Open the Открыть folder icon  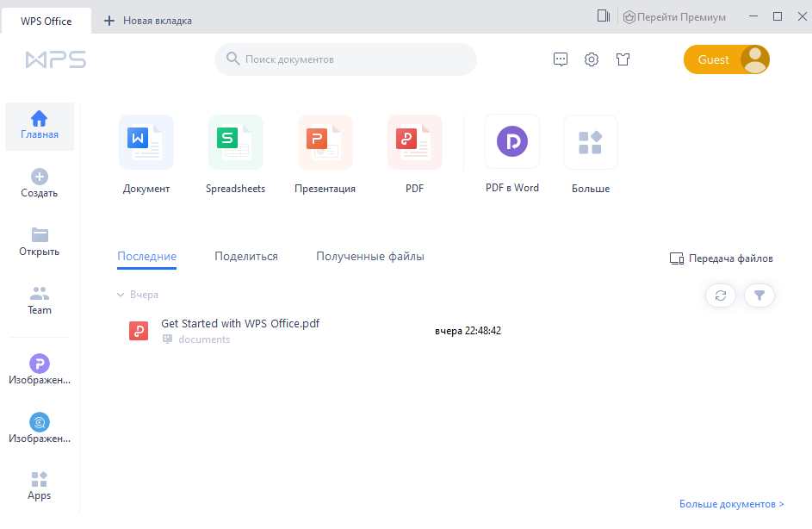[40, 234]
